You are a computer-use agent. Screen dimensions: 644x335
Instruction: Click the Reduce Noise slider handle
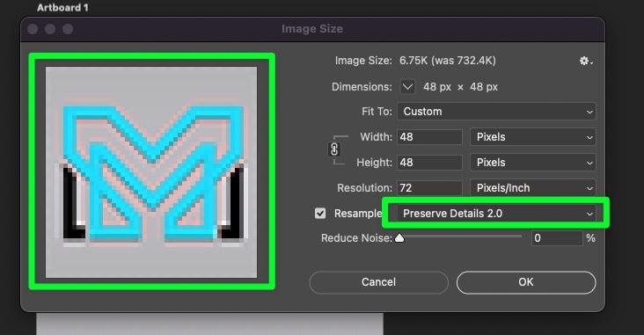399,238
